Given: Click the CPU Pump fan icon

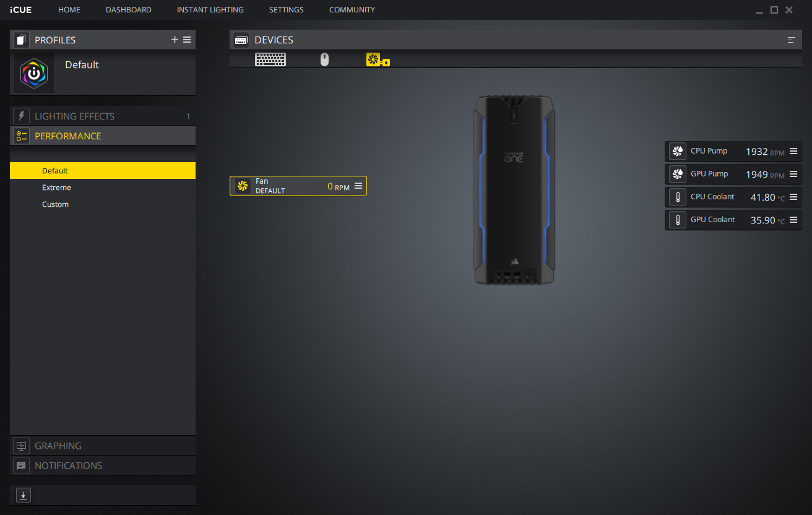Looking at the screenshot, I should coord(678,151).
